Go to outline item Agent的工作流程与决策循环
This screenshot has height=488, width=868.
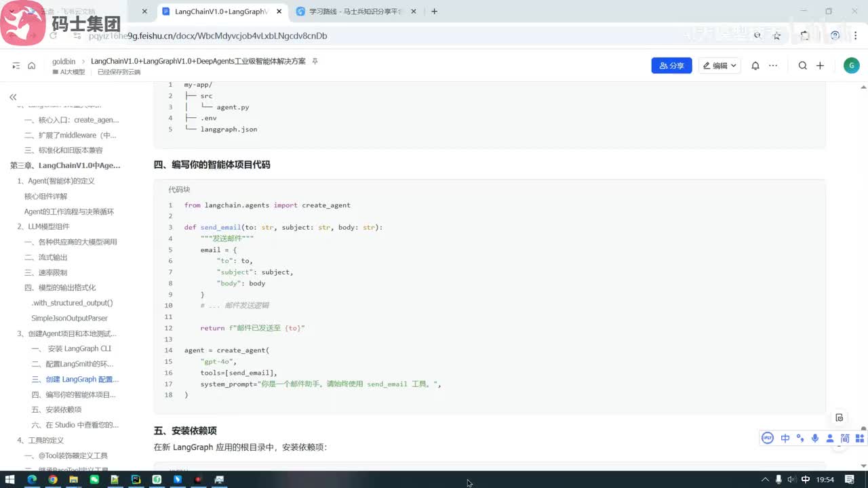69,211
